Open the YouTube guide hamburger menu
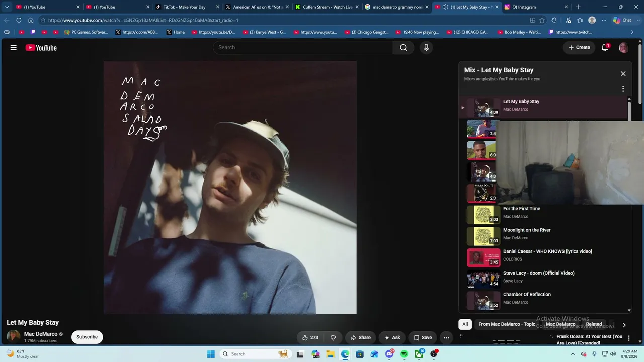Screen dimensions: 644x362 [14, 48]
